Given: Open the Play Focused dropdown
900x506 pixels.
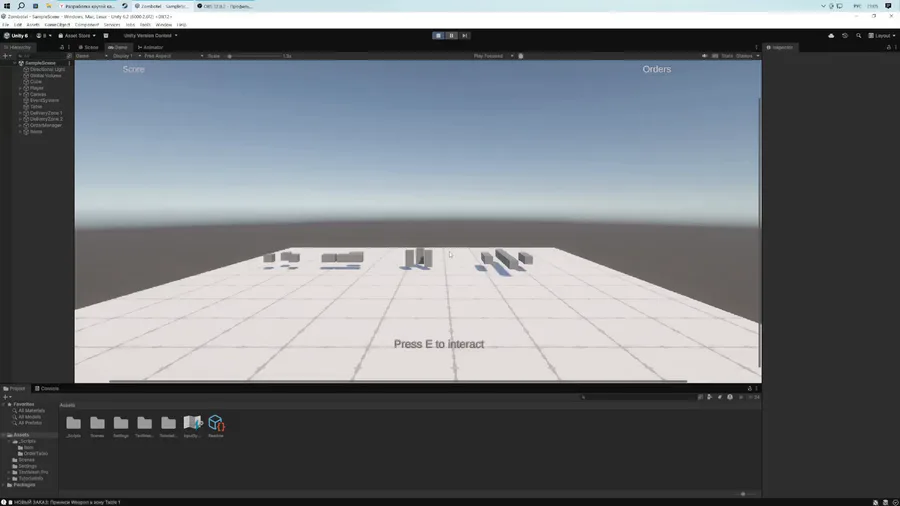Looking at the screenshot, I should click(493, 56).
